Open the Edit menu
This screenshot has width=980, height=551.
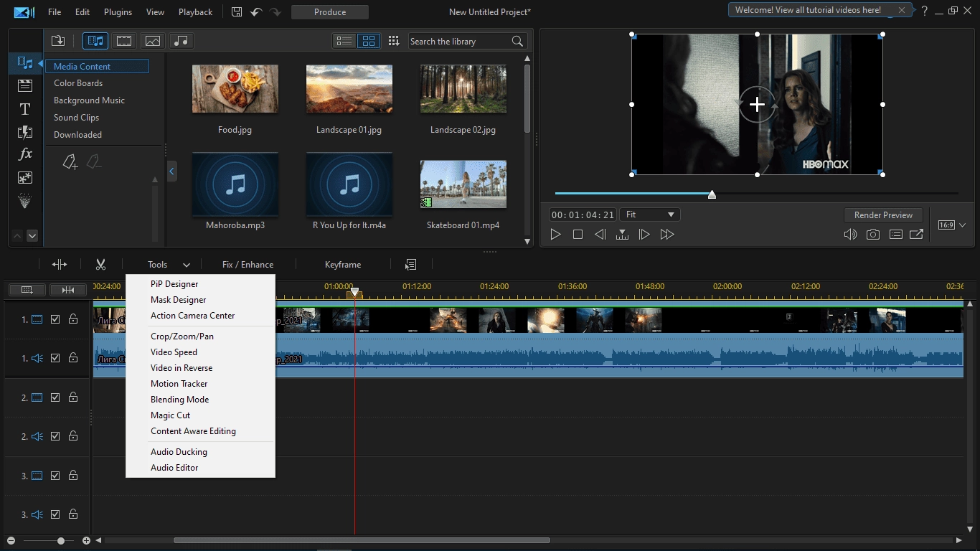pyautogui.click(x=83, y=12)
